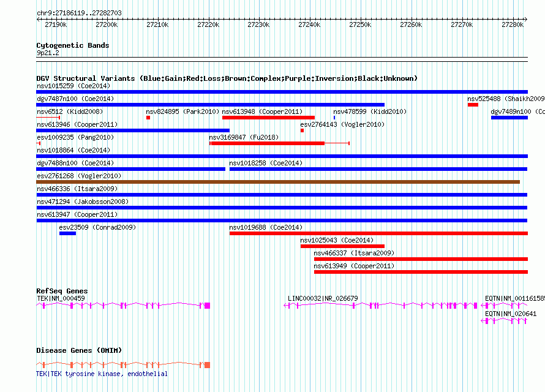
Task: Click the chr9:27186119..27282703 coordinate label
Action: point(79,13)
